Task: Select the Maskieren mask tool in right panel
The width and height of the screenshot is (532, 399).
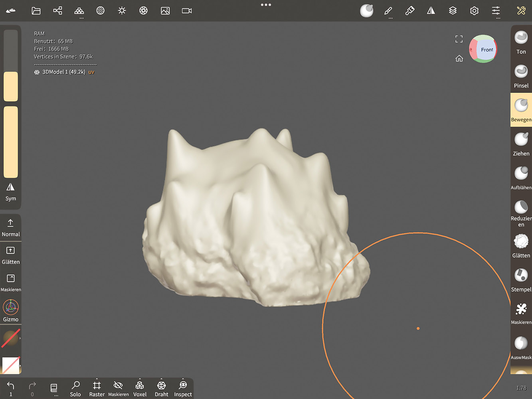Action: 521,314
